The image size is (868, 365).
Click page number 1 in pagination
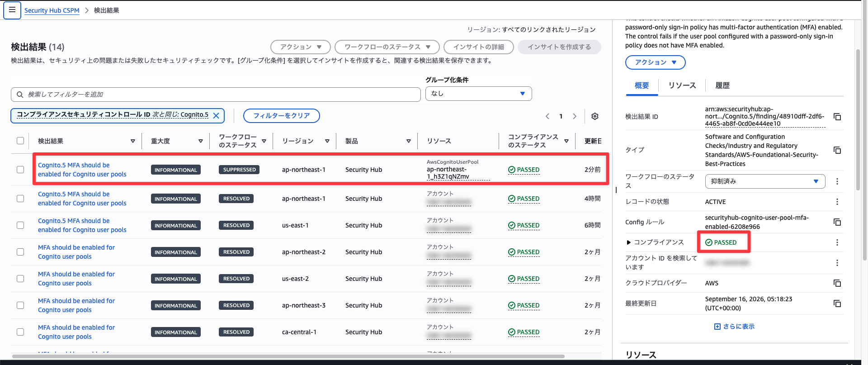click(561, 116)
